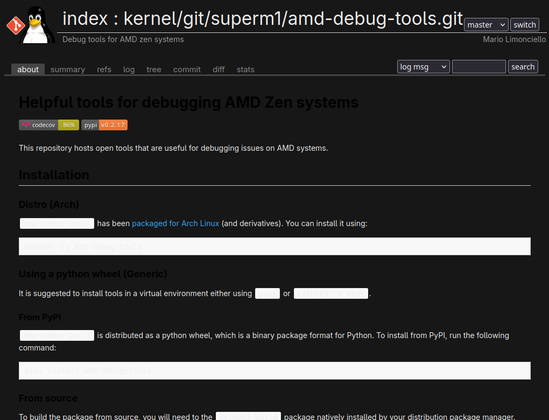Open the tree tab
This screenshot has width=549, height=420.
[x=154, y=69]
